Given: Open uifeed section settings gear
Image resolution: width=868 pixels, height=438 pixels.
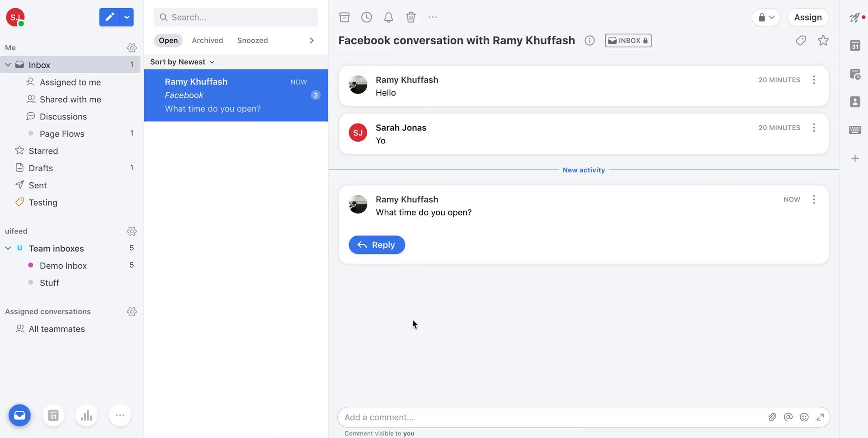Looking at the screenshot, I should (132, 231).
